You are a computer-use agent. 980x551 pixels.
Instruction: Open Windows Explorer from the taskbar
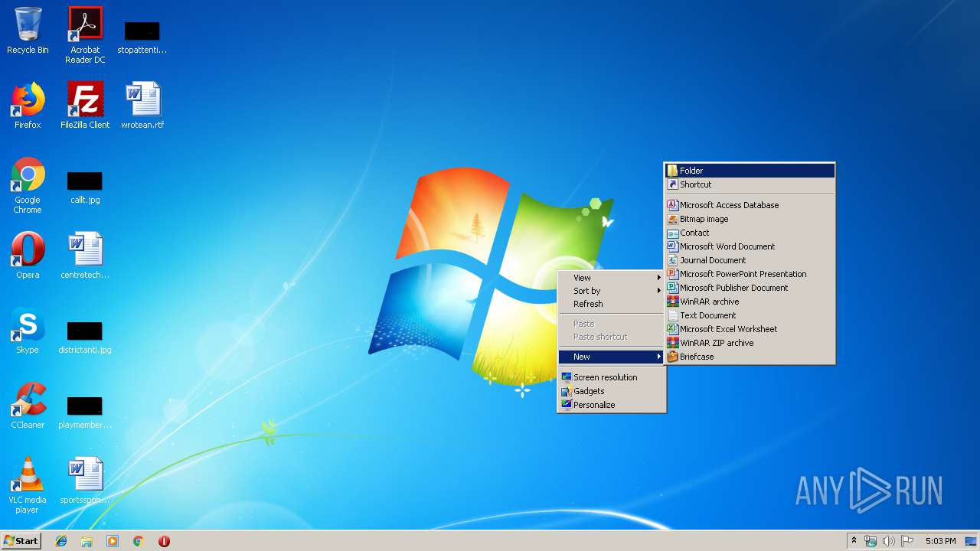click(x=87, y=541)
